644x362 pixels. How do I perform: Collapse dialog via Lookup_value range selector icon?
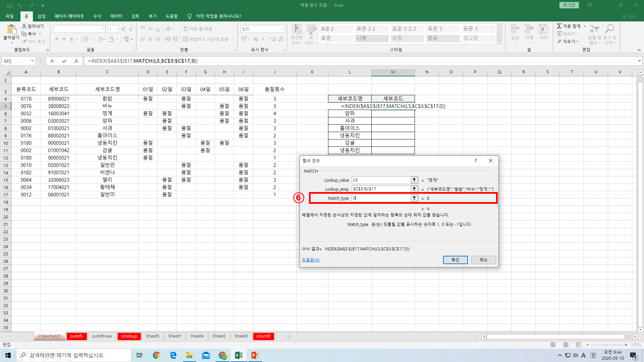pyautogui.click(x=414, y=180)
